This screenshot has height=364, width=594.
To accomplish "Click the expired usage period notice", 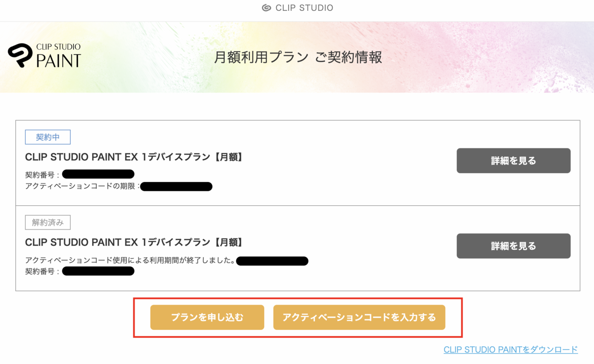I will tap(131, 260).
